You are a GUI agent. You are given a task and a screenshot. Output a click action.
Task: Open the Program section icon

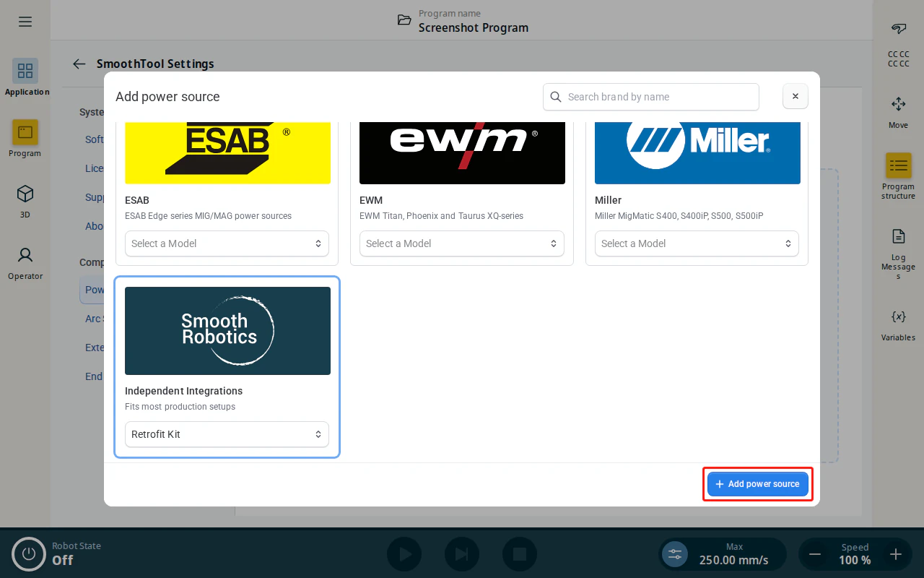(25, 132)
